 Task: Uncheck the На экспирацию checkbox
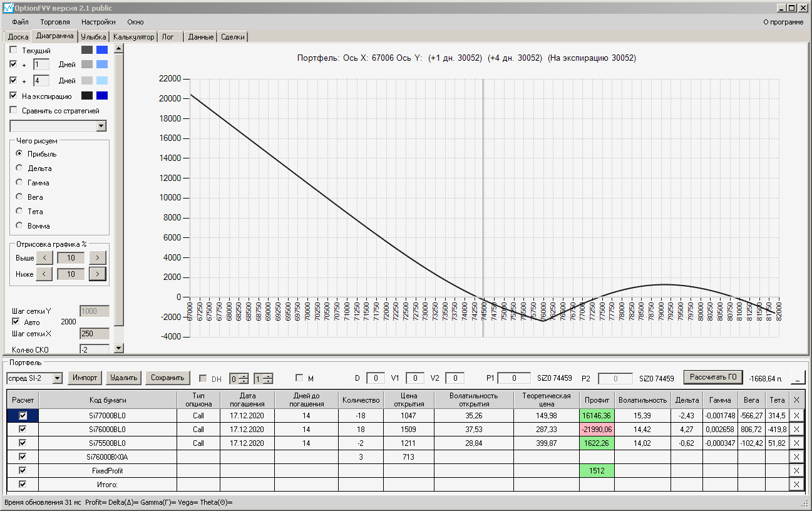coord(14,96)
